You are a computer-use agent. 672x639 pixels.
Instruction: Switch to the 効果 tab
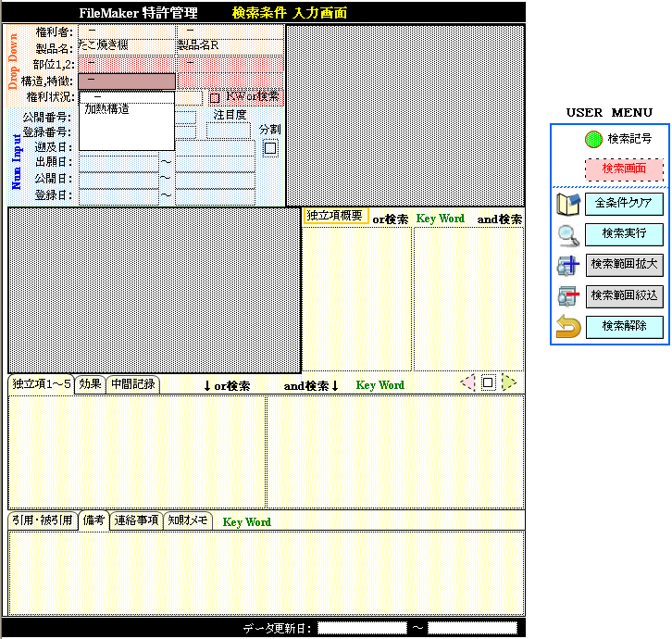coord(90,384)
